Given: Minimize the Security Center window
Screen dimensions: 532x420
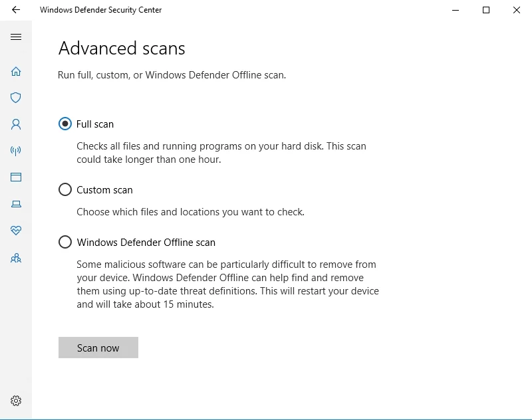Looking at the screenshot, I should (x=456, y=10).
